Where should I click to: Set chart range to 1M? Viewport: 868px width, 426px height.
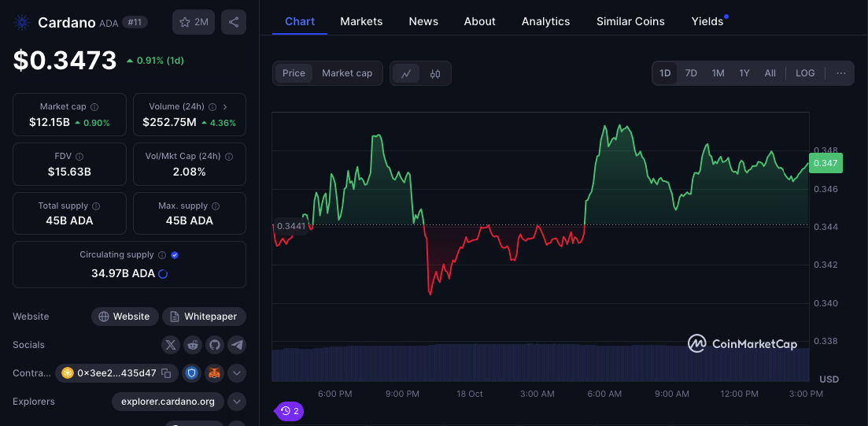click(x=718, y=73)
